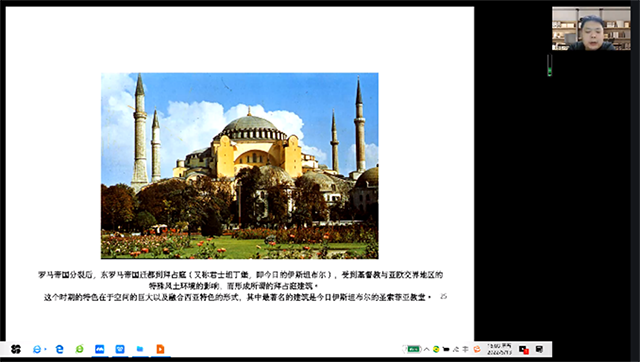This screenshot has width=640, height=362.
Task: Open the taskbar clock and date
Action: 499,349
